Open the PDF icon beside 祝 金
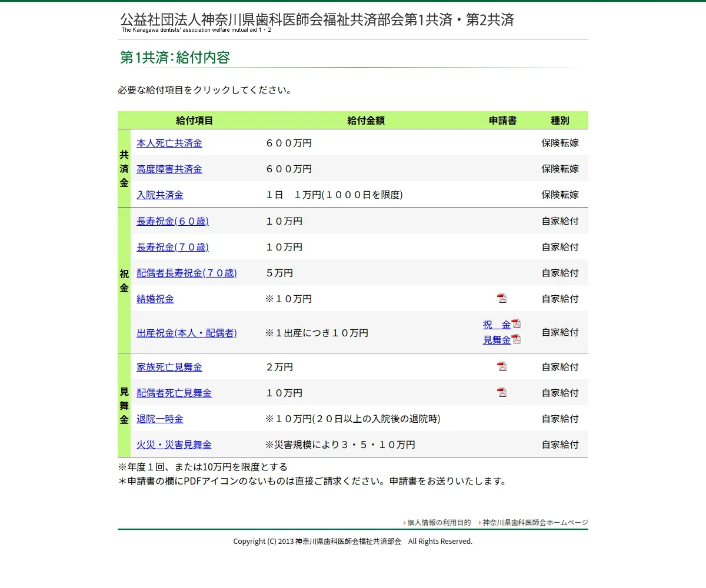The image size is (706, 588). [516, 323]
